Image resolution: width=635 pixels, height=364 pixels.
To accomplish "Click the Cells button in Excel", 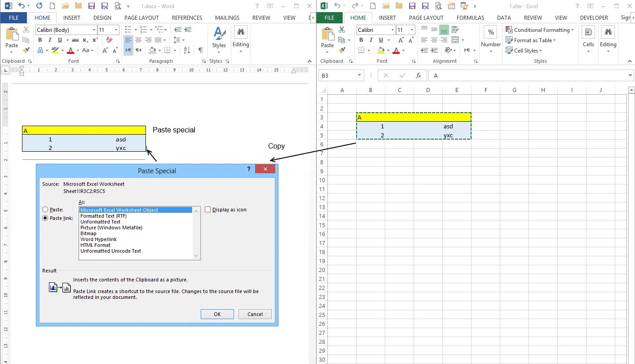I will coord(588,39).
